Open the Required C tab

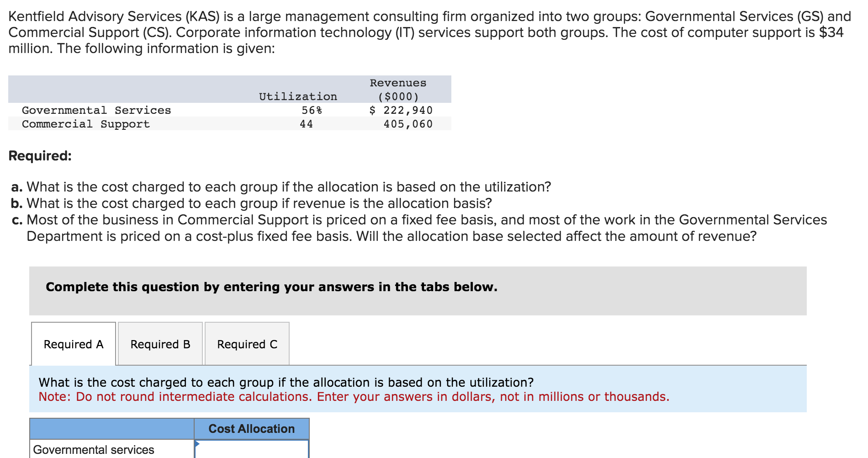(x=247, y=344)
